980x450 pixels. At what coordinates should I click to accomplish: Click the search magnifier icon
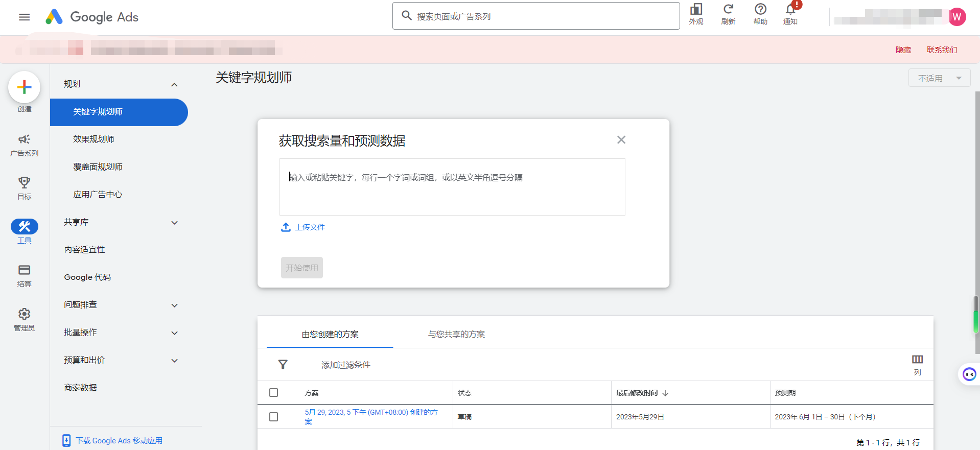coord(407,16)
